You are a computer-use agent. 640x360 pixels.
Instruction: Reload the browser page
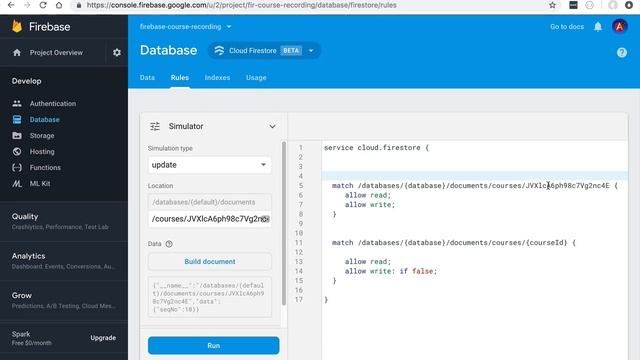[42, 5]
